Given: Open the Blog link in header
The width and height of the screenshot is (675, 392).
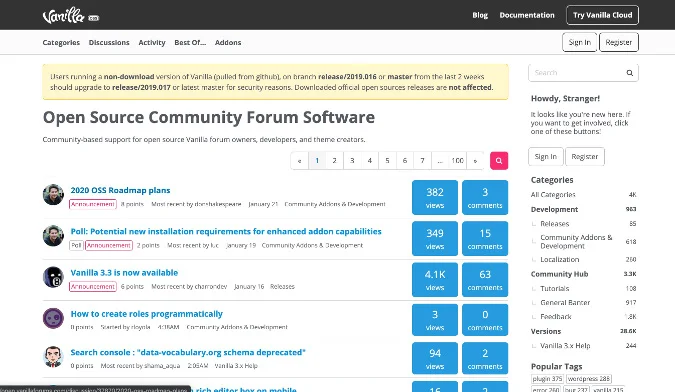Looking at the screenshot, I should [x=480, y=15].
